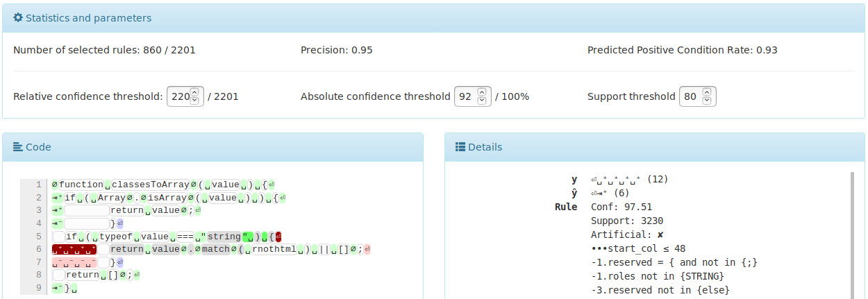
Task: Increment the Support threshold spinner
Action: (x=707, y=92)
